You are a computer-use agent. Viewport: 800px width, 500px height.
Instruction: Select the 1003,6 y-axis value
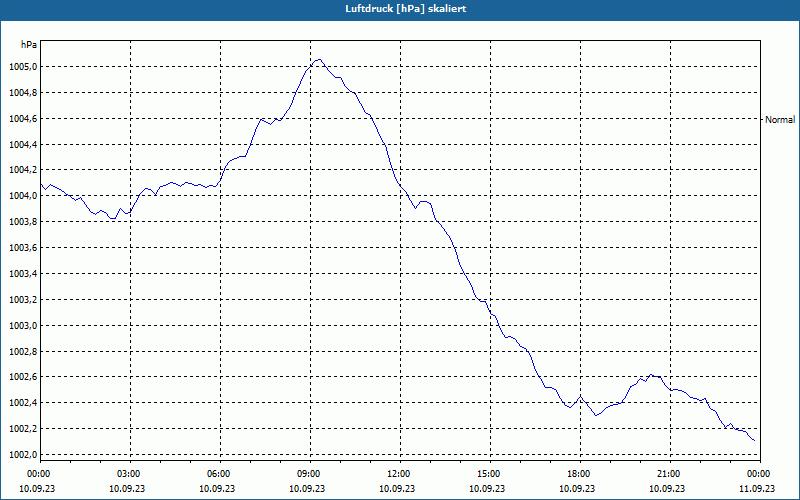[x=22, y=248]
